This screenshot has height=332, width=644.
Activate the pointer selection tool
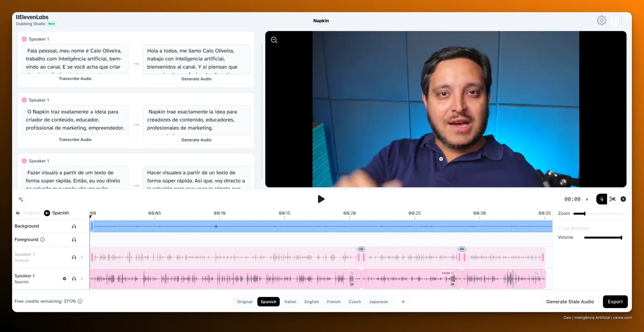(602, 199)
